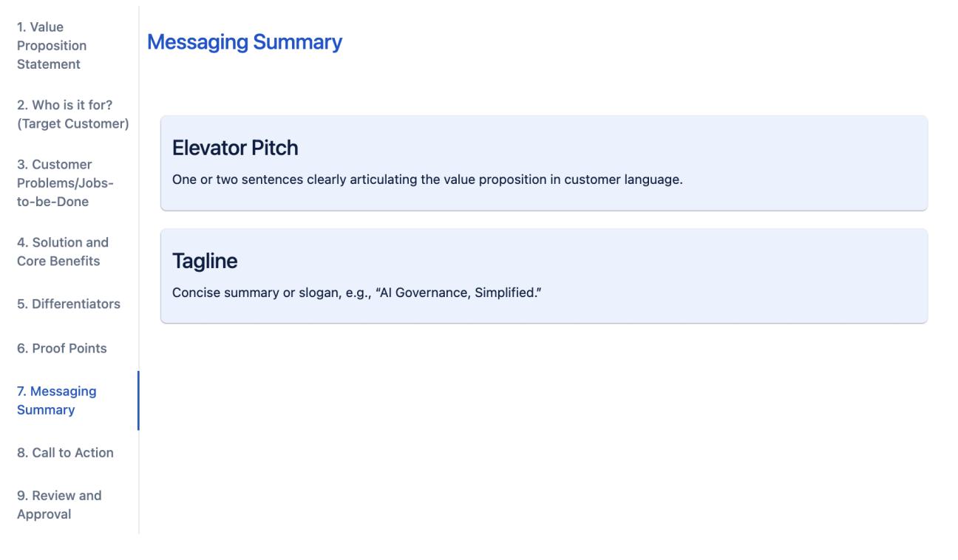Click the "Messaging Summary" page heading

pyautogui.click(x=244, y=43)
